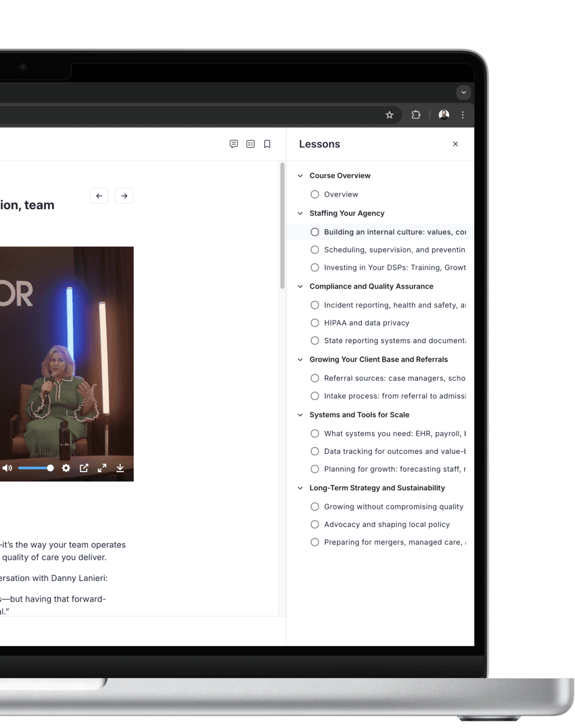Toggle circle for State reporting systems
Viewport: 575px width, 728px height.
coord(315,341)
